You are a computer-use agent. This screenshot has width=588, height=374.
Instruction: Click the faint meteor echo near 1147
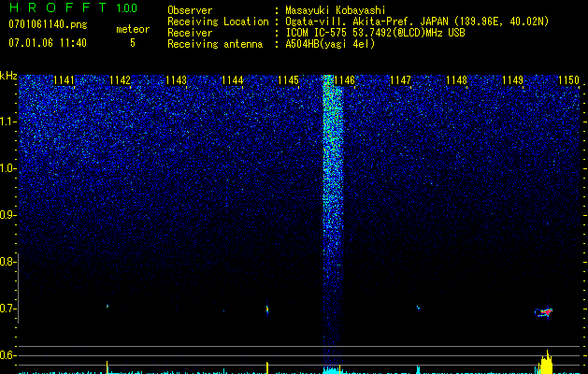(x=418, y=309)
